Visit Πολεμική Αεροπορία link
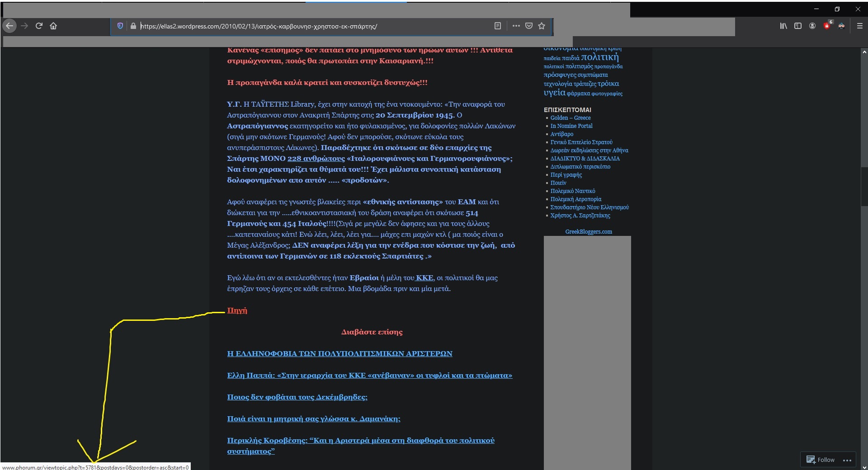The image size is (868, 470). pos(576,199)
